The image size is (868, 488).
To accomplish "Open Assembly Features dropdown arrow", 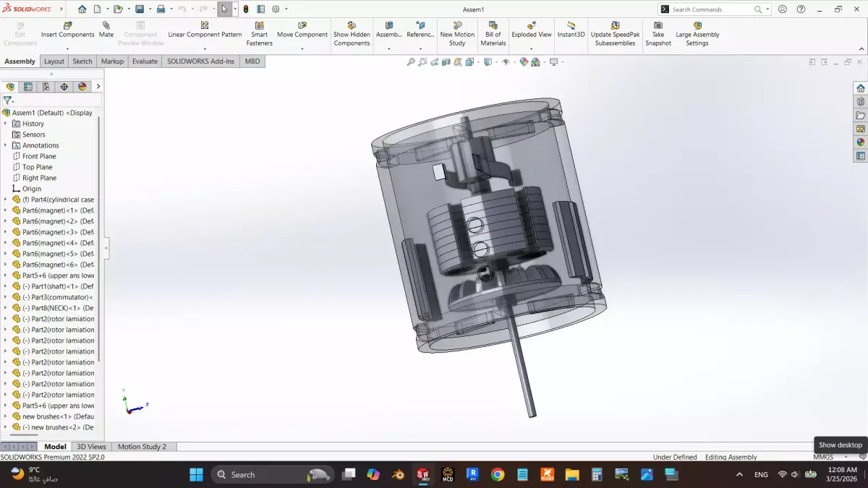I will point(389,49).
